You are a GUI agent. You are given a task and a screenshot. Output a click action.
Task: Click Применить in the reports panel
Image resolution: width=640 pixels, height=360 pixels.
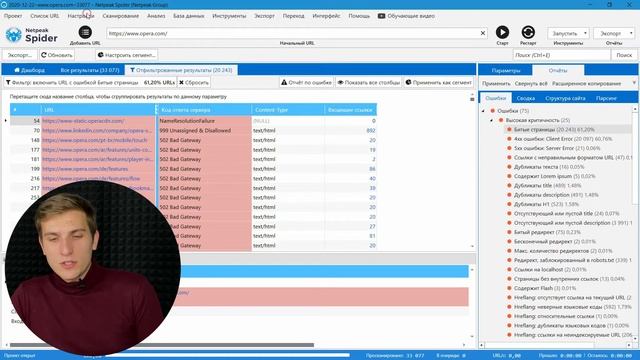pyautogui.click(x=496, y=84)
